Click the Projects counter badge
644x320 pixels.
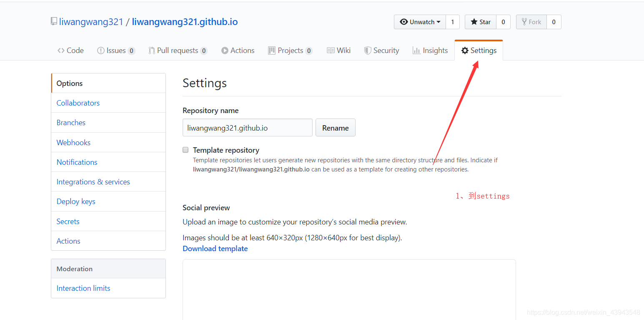coord(309,51)
